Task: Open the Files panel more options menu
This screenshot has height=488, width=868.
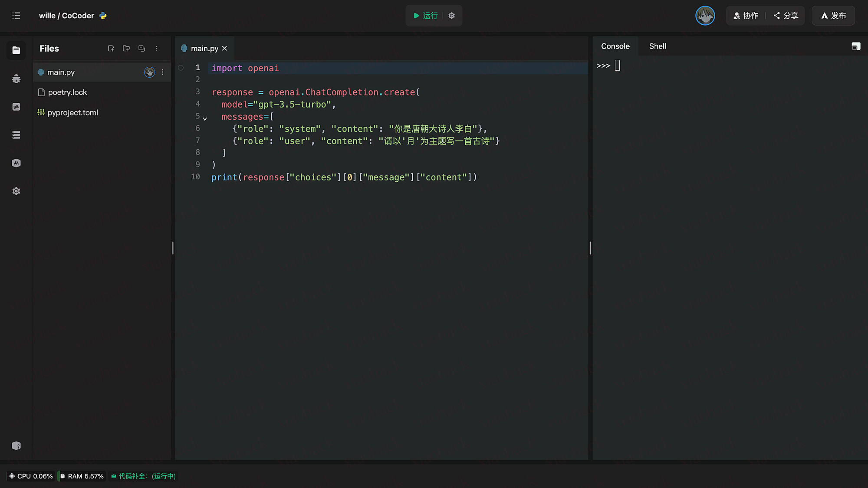Action: pyautogui.click(x=157, y=49)
